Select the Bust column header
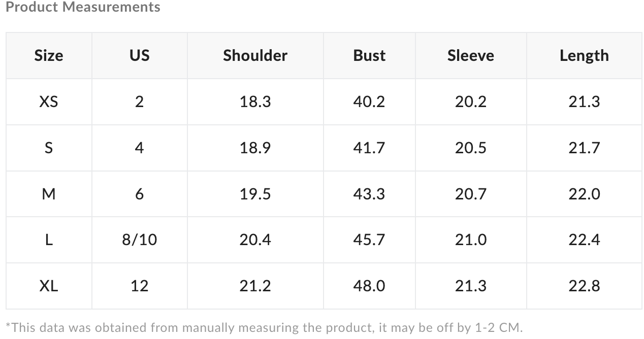The width and height of the screenshot is (644, 339). 369,55
